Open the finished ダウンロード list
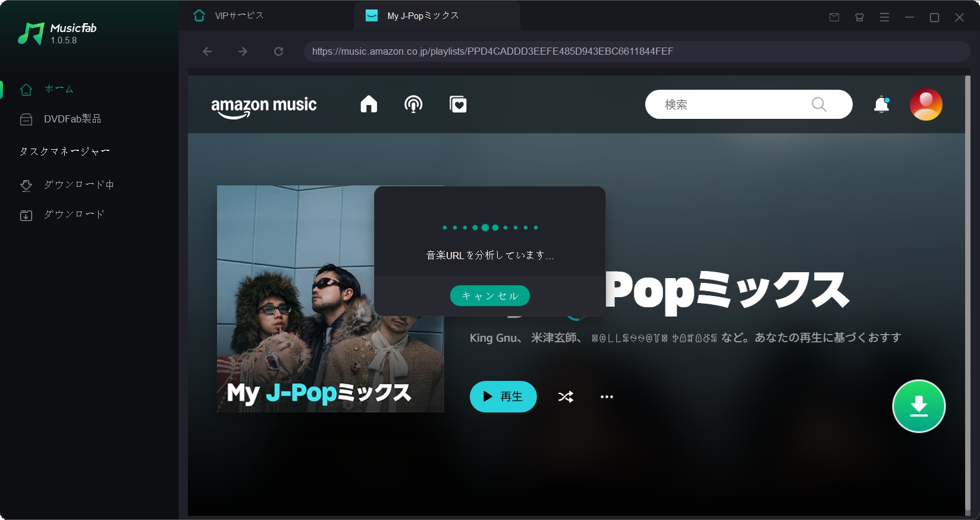This screenshot has height=520, width=980. click(x=62, y=215)
